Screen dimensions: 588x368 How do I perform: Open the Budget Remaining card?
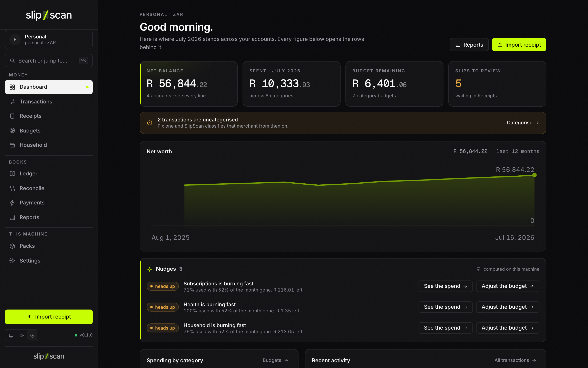click(x=394, y=84)
